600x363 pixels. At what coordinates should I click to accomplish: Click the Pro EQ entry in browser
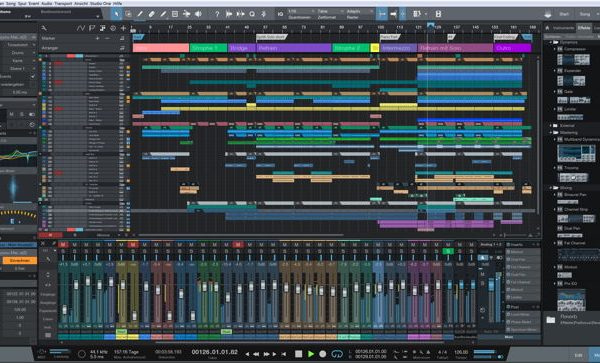[570, 283]
